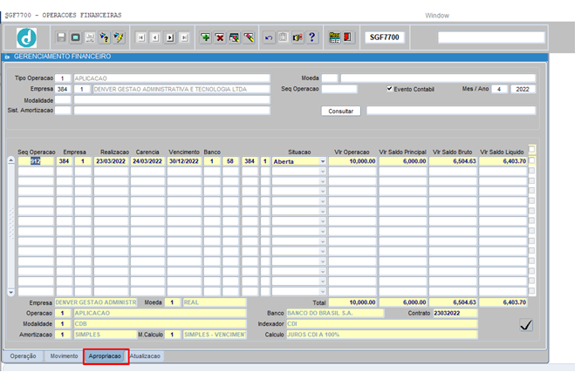The width and height of the screenshot is (588, 379).
Task: Click the list of values icon
Action: [297, 37]
